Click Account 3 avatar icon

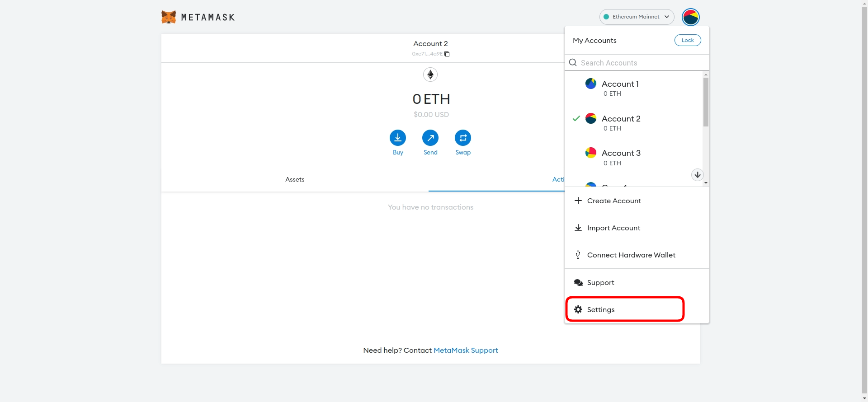[x=591, y=153]
